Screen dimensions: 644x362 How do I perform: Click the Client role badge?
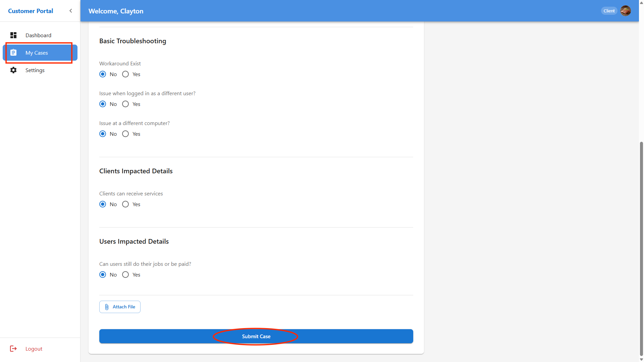point(609,11)
